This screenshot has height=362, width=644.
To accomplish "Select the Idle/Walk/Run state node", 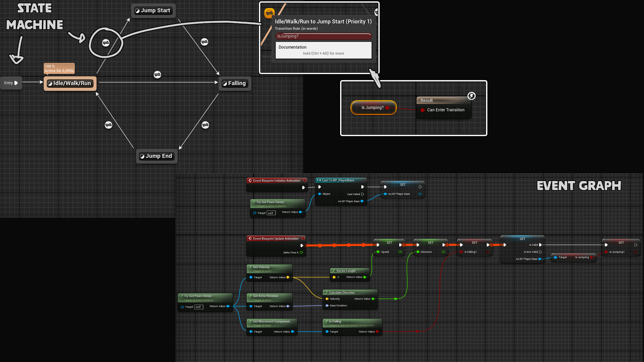I will (70, 83).
